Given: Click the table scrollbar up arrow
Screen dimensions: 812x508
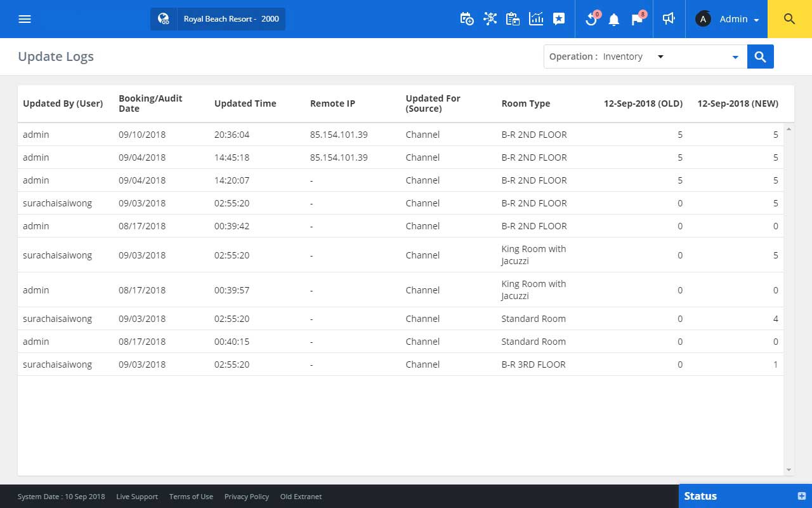Looking at the screenshot, I should (x=789, y=129).
